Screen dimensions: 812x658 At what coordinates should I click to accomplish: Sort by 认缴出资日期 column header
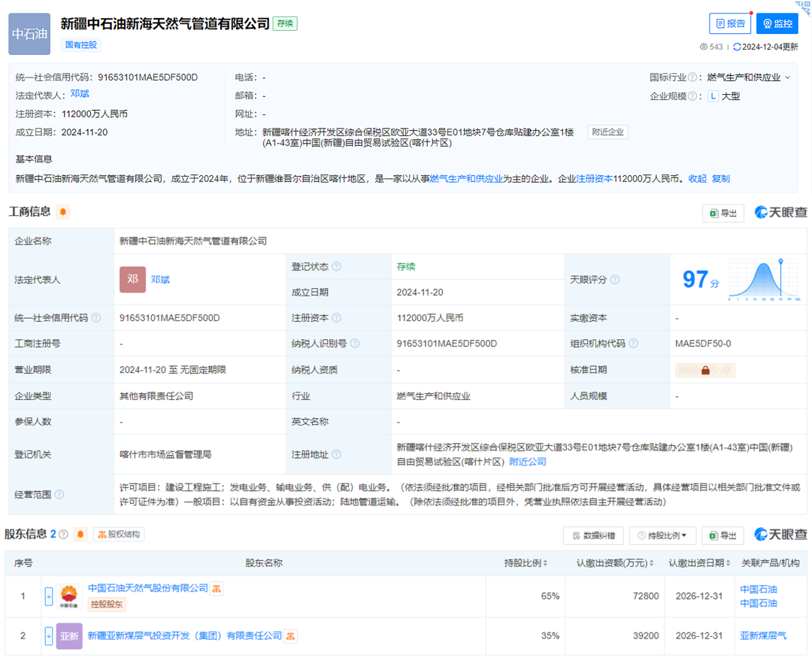click(700, 563)
